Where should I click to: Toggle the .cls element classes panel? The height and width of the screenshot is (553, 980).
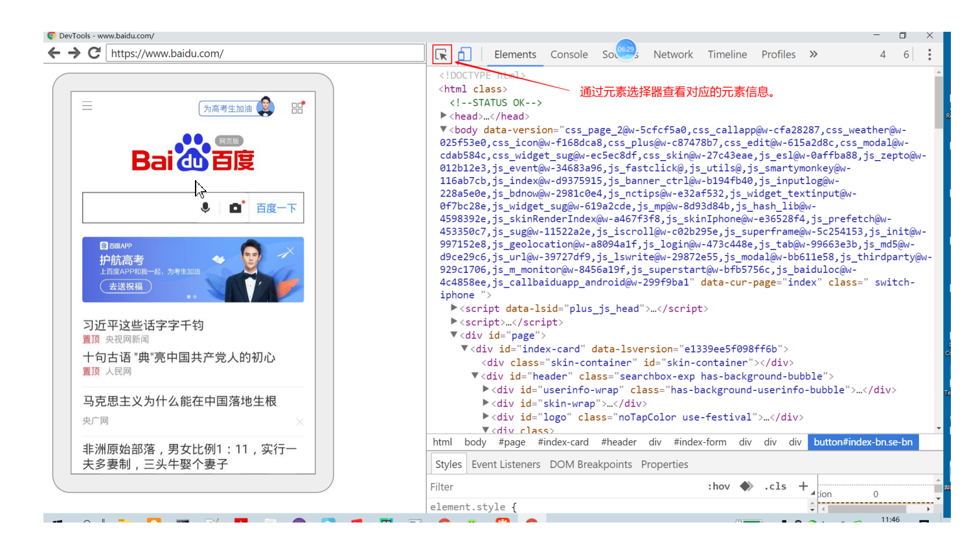[775, 486]
